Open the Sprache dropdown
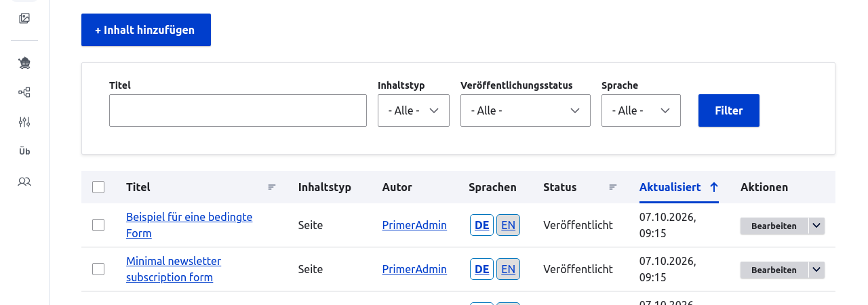868x305 pixels. 641,110
